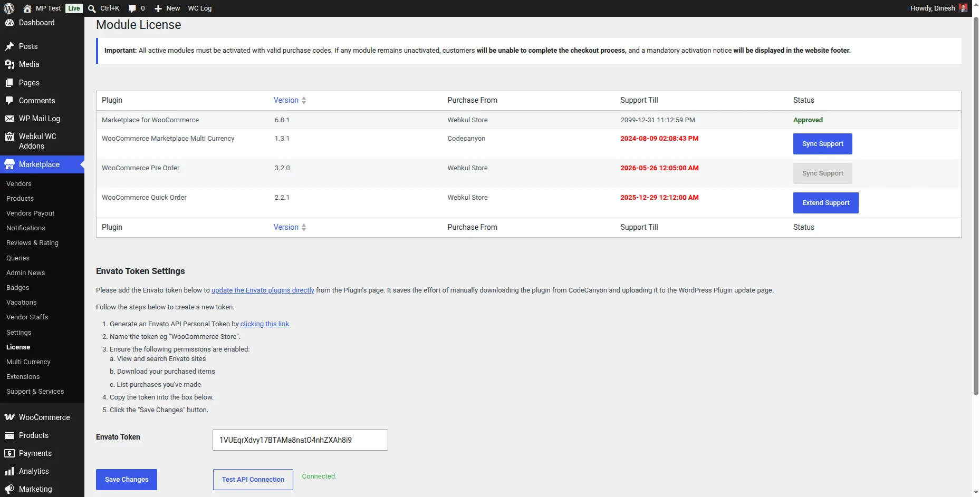Viewport: 980px width, 497px height.
Task: Click the user avatar beside Howdy, Dinesh
Action: [x=963, y=8]
